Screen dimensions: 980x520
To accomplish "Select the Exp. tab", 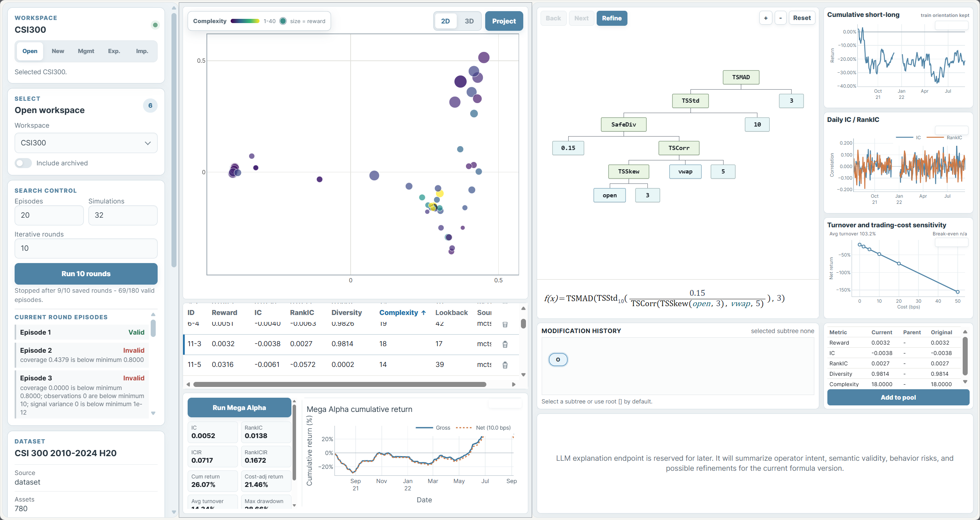I will (114, 51).
